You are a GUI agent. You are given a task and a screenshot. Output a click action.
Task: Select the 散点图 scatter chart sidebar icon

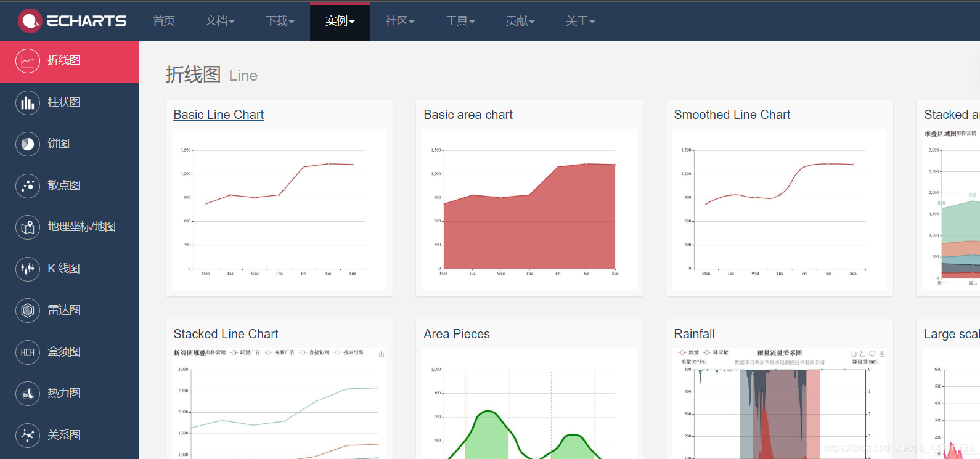pos(28,185)
